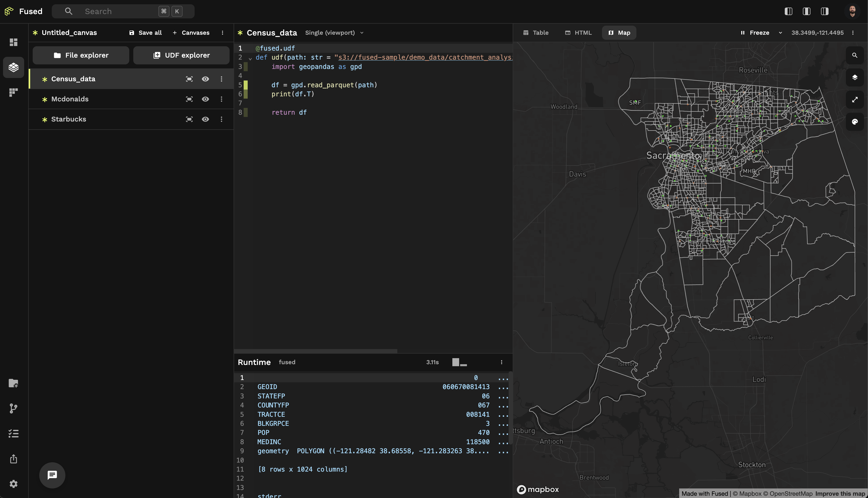The height and width of the screenshot is (498, 868).
Task: Open the UDF explorer
Action: [181, 55]
